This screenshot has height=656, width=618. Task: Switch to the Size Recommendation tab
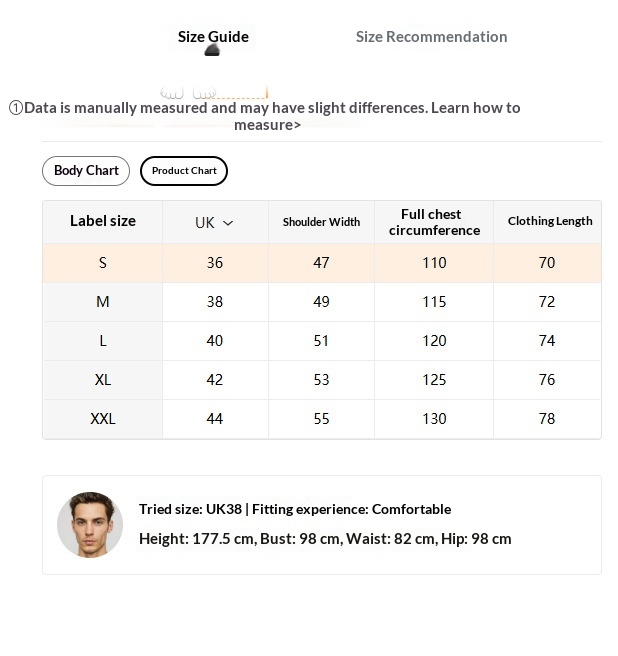point(431,37)
